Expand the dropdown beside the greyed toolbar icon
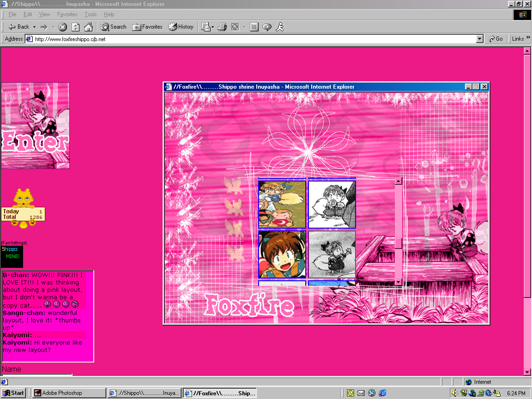The image size is (532, 399). click(244, 27)
